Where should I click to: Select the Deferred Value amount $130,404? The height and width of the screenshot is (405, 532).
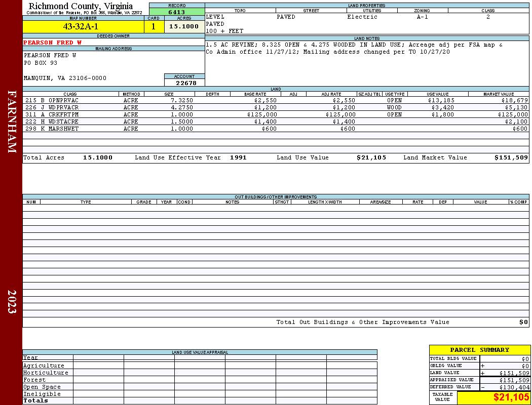[514, 387]
